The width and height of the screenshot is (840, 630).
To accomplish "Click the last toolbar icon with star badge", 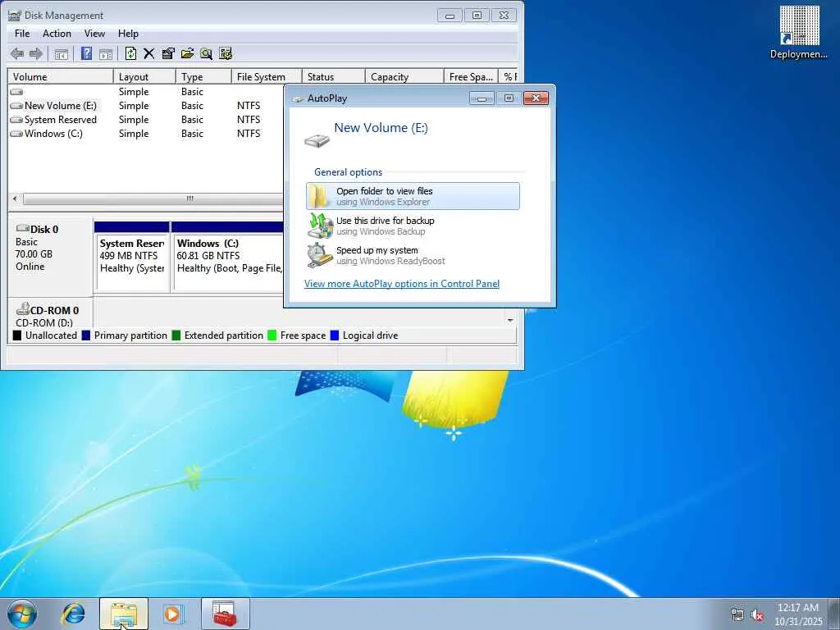I will (226, 53).
